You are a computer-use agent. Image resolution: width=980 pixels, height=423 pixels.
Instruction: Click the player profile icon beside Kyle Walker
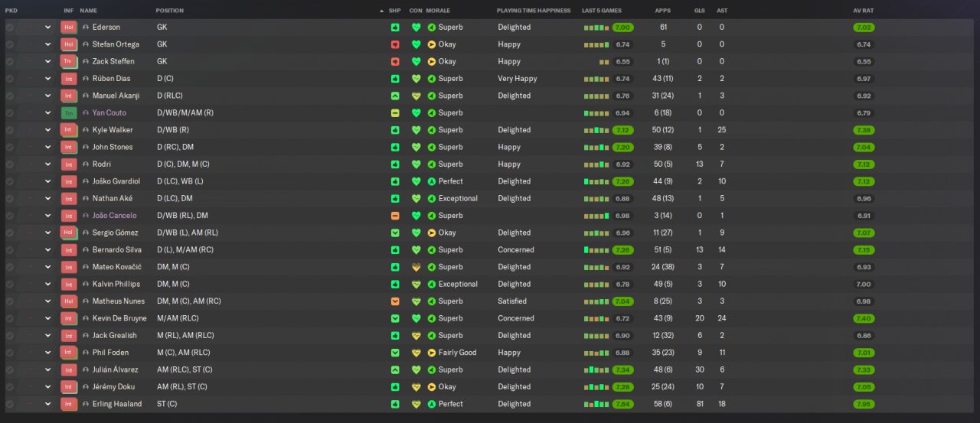click(86, 130)
